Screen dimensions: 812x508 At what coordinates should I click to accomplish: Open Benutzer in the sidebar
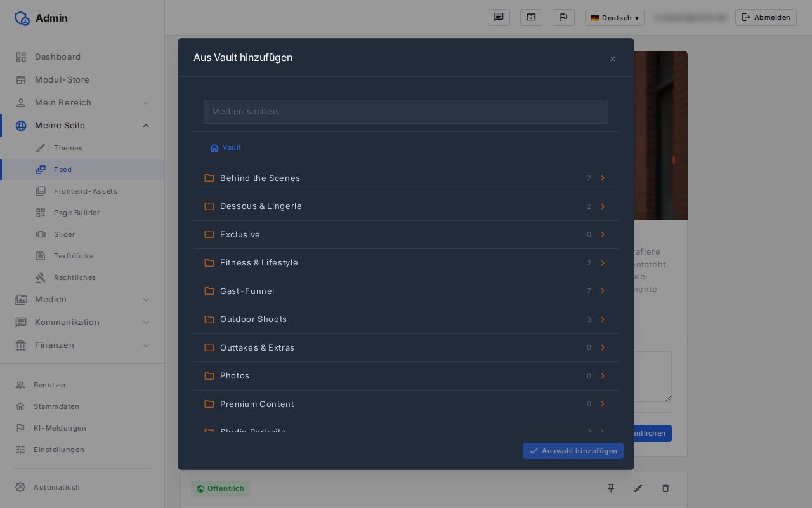click(82, 385)
